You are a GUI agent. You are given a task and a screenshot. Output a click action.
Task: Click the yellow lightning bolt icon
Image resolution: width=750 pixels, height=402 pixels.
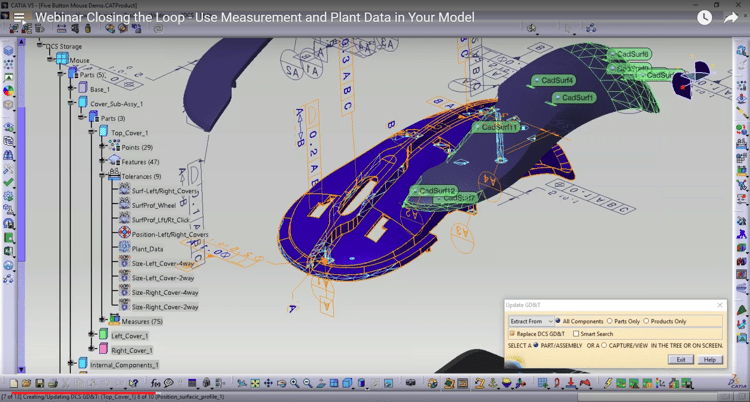coord(608,383)
